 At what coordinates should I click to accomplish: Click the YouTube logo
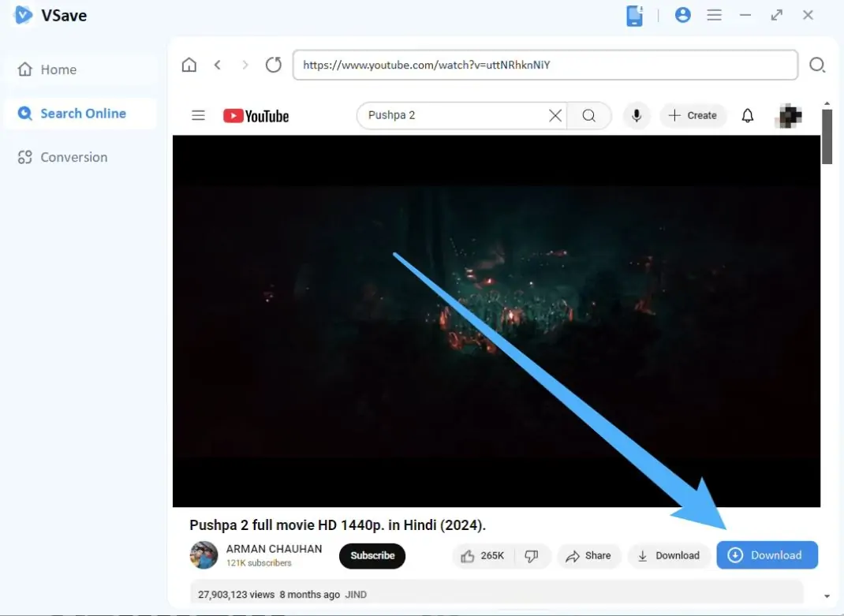[256, 115]
